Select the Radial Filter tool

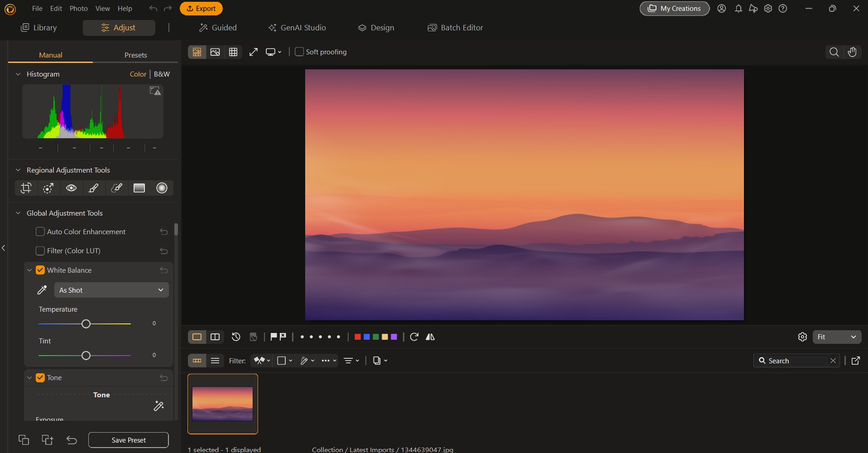click(162, 188)
